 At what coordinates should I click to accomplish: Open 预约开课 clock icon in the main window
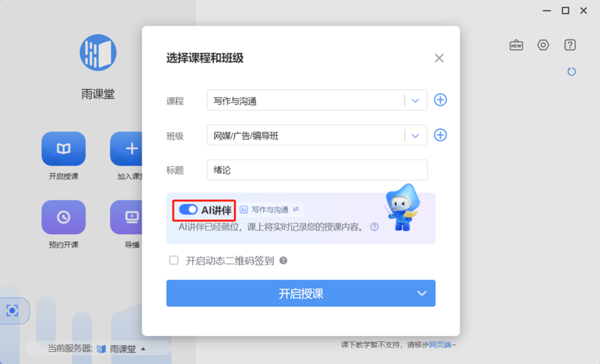click(x=64, y=217)
